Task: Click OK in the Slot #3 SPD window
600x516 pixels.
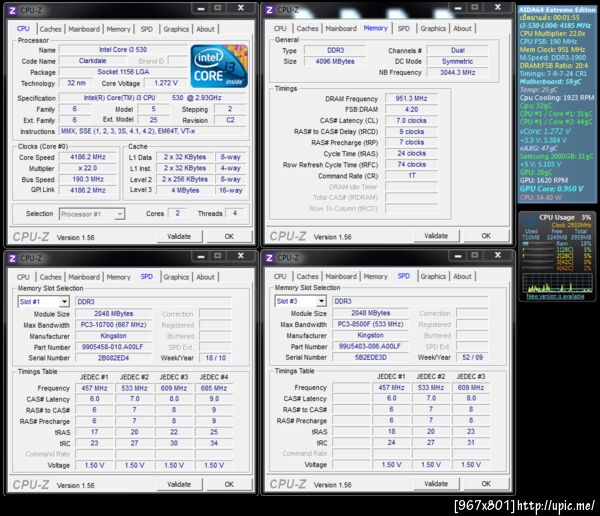Action: [486, 484]
